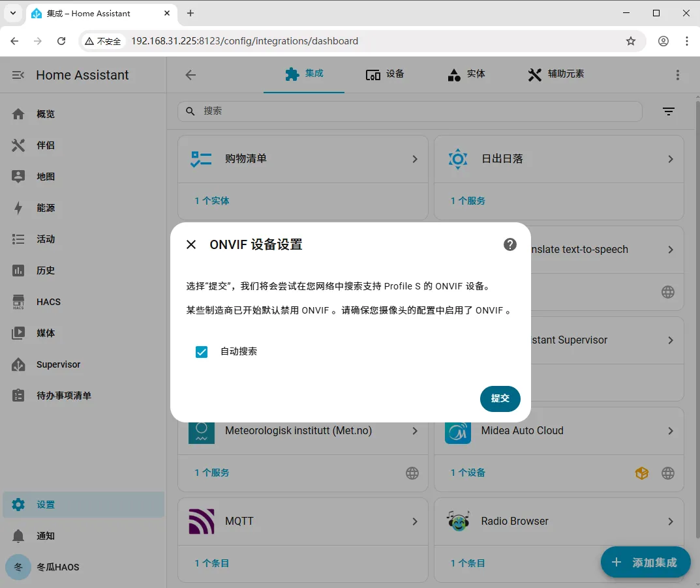The height and width of the screenshot is (588, 700).
Task: Click the Met.no card cloud globe icon
Action: coord(412,473)
